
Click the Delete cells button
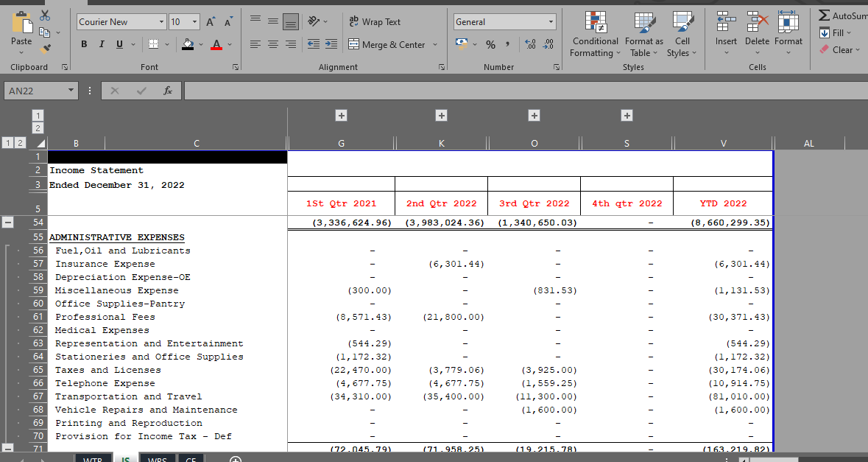[757, 35]
